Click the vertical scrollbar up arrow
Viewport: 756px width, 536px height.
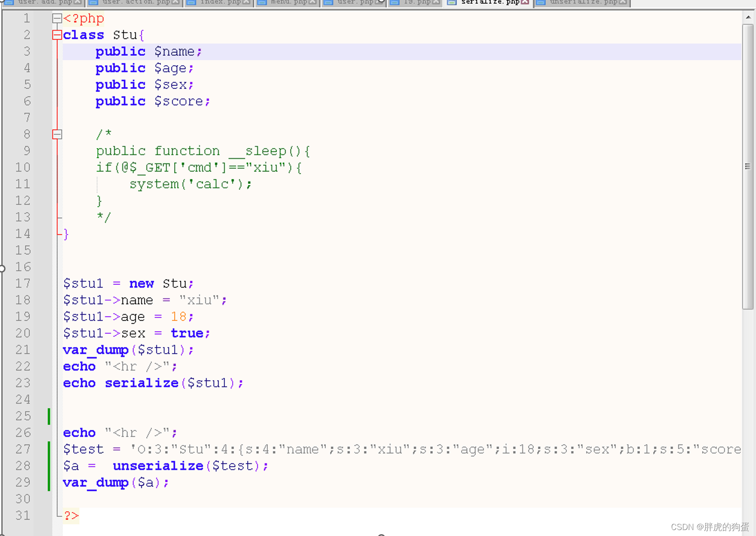click(748, 17)
